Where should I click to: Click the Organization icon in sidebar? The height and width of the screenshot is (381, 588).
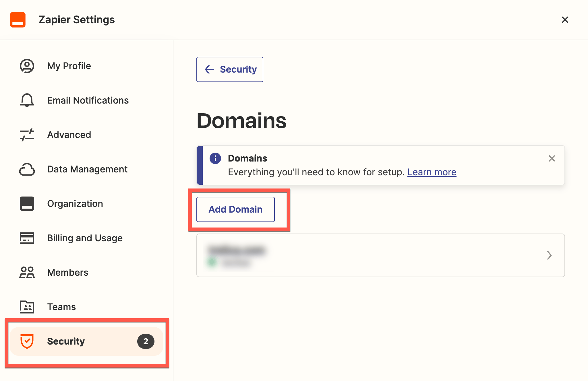pyautogui.click(x=27, y=204)
